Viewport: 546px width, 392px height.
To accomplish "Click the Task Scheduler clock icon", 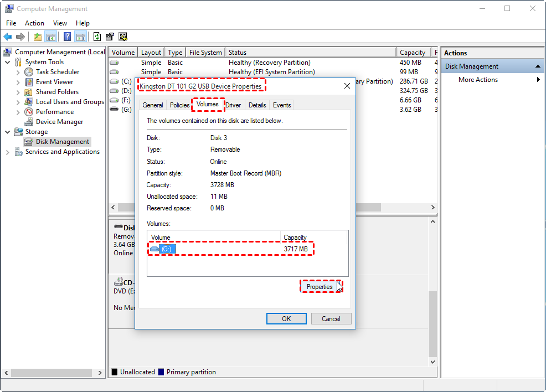I will 29,72.
